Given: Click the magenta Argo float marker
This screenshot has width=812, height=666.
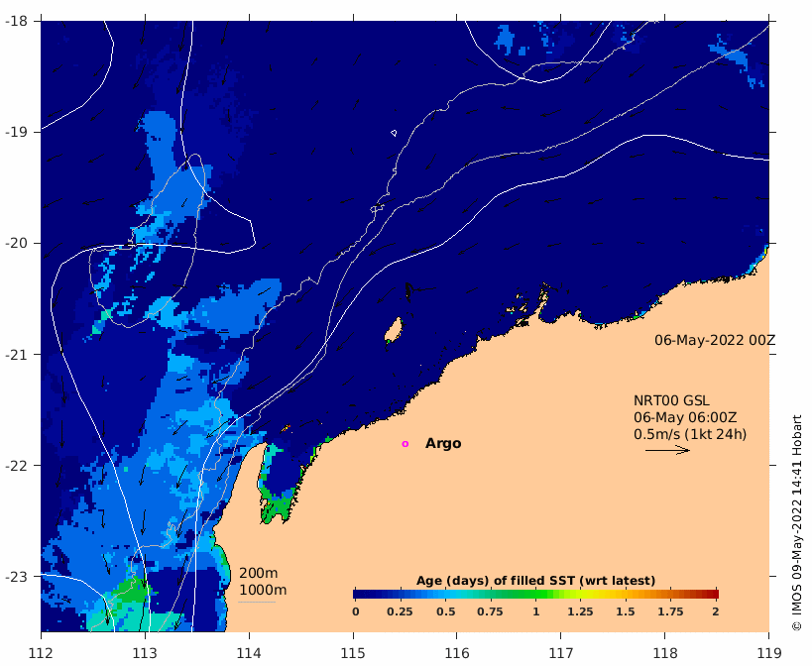Looking at the screenshot, I should click(405, 444).
